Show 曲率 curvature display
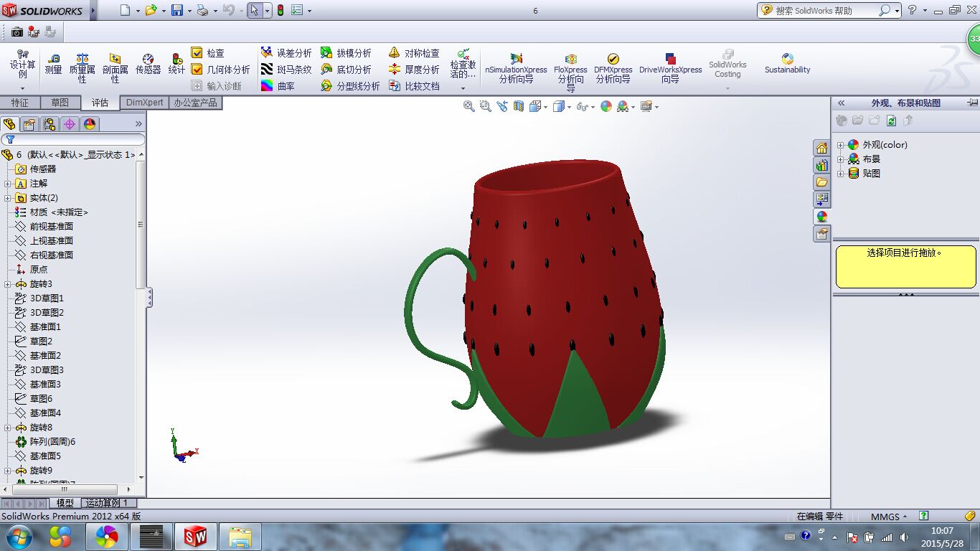980x551 pixels. [278, 86]
